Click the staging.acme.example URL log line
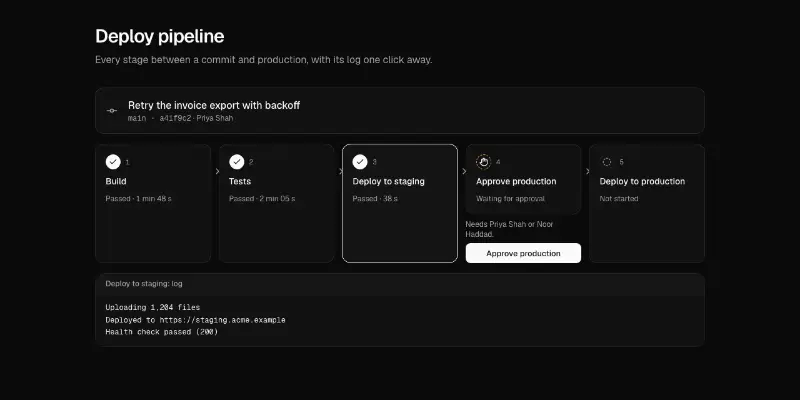The height and width of the screenshot is (400, 800). click(x=195, y=320)
